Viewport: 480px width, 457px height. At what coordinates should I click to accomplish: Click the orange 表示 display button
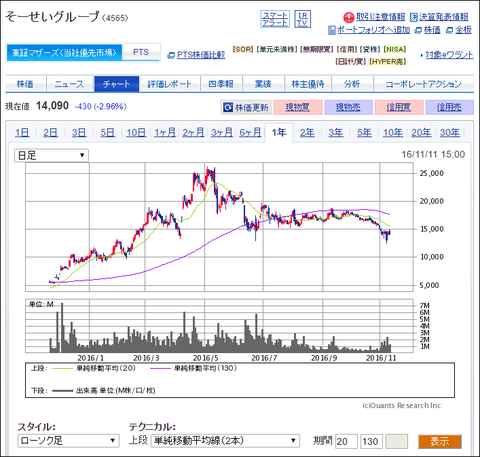click(x=440, y=441)
